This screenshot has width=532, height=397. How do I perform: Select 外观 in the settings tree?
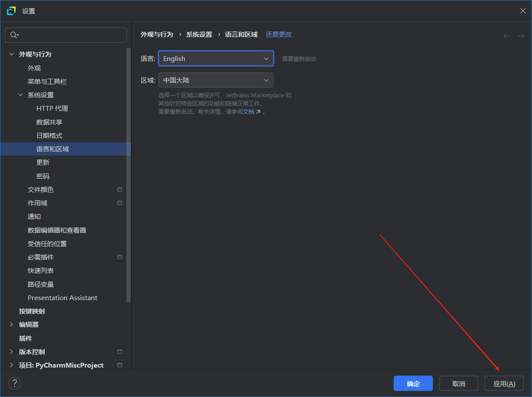[34, 68]
